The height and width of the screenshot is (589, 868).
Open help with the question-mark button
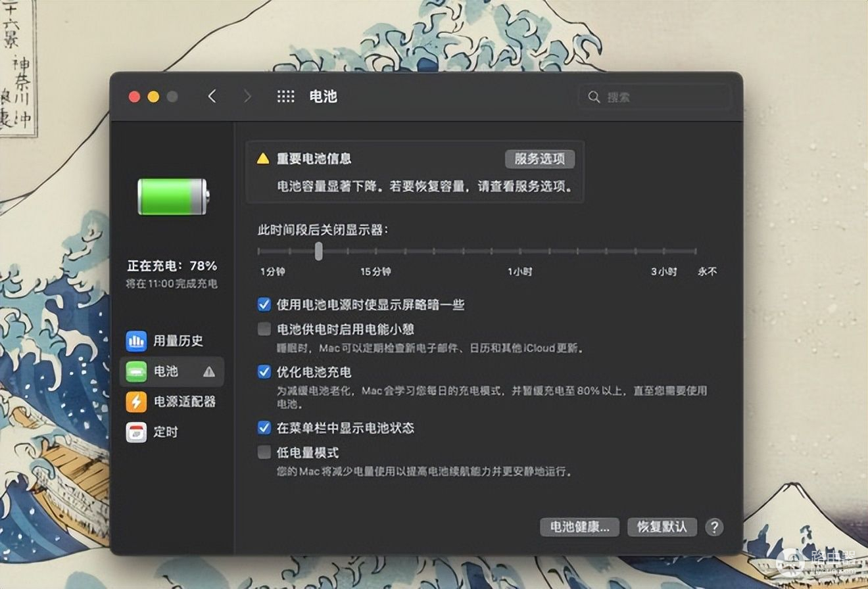(x=714, y=527)
